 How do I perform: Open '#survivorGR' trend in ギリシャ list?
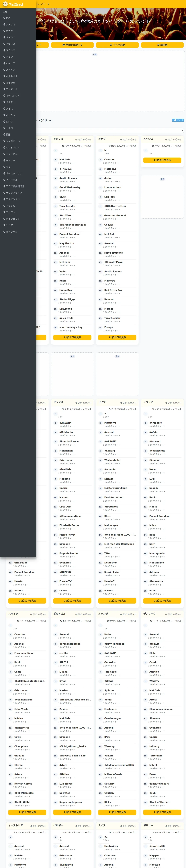(157, 846)
